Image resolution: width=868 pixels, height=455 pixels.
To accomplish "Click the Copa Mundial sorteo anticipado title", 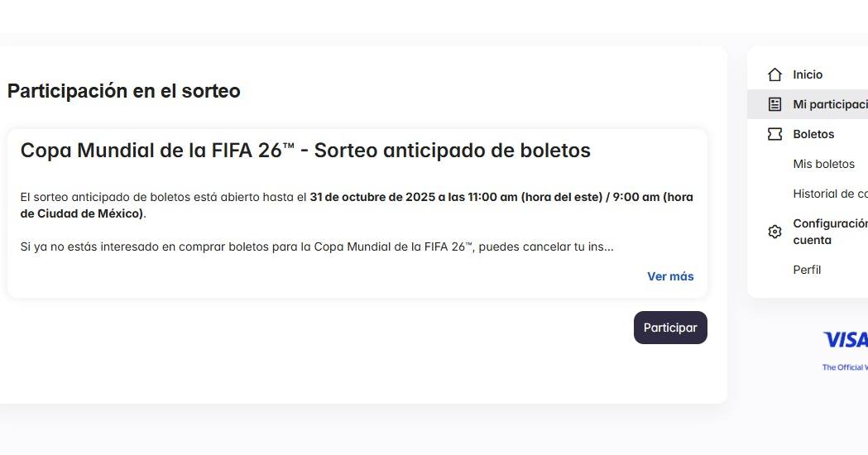I will [x=305, y=151].
